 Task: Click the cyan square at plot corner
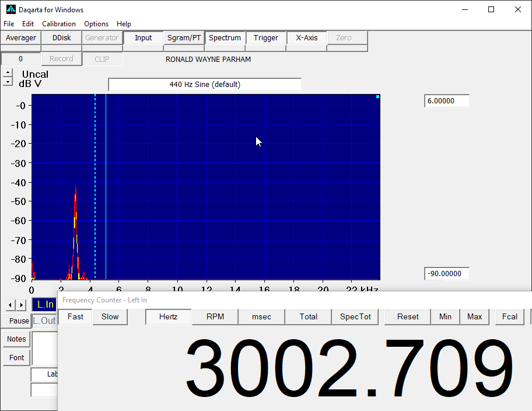tap(377, 97)
